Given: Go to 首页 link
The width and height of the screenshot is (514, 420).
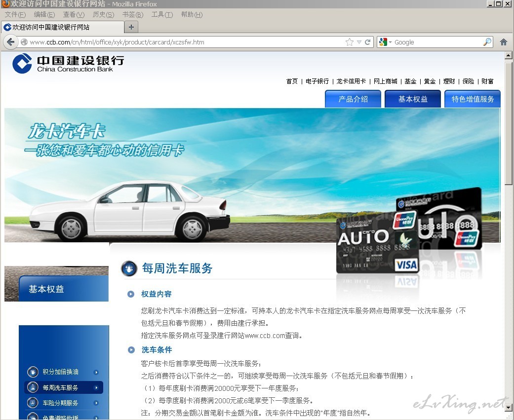Looking at the screenshot, I should [x=292, y=81].
